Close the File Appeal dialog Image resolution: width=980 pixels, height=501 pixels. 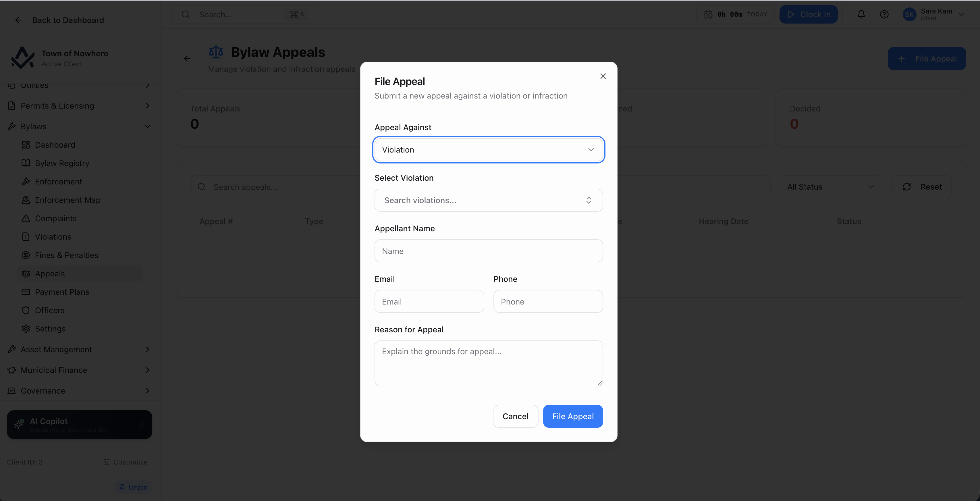click(x=603, y=76)
